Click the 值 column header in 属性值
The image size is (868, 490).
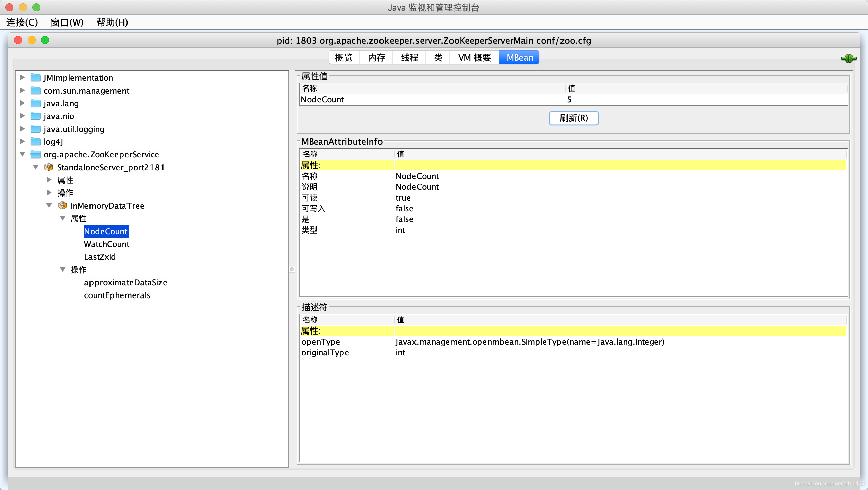click(x=706, y=88)
